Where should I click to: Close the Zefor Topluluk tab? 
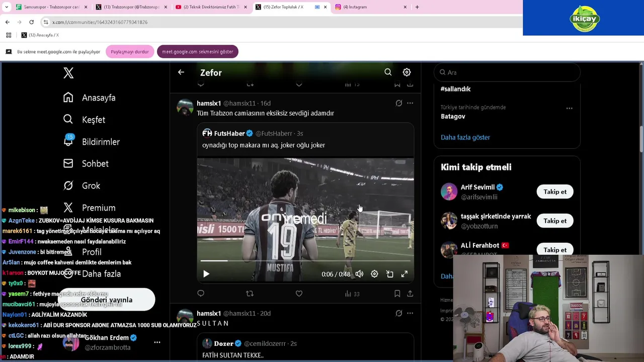(x=326, y=7)
